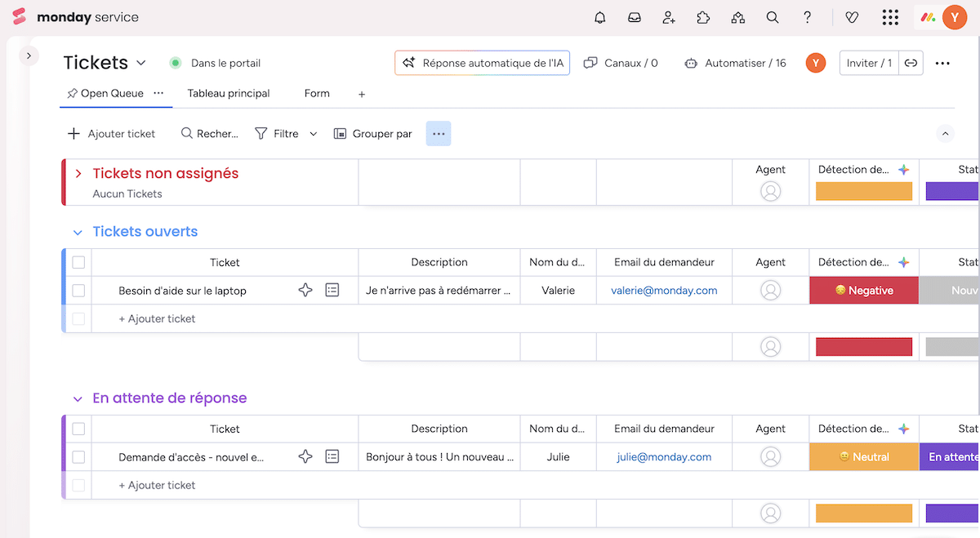The width and height of the screenshot is (980, 538).
Task: Switch to the Tableau principal tab
Action: [229, 93]
